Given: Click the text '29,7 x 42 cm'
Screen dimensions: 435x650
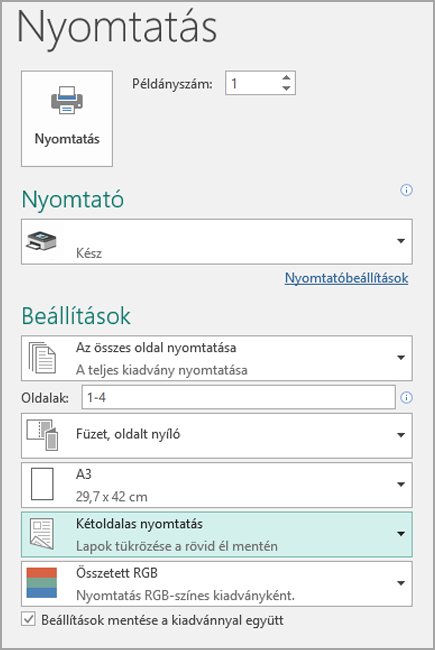Looking at the screenshot, I should [x=112, y=497].
